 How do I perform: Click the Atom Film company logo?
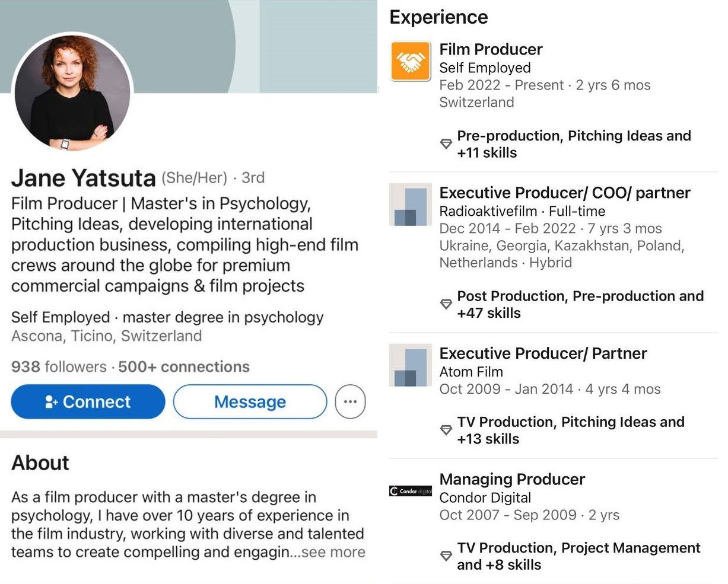pyautogui.click(x=410, y=365)
